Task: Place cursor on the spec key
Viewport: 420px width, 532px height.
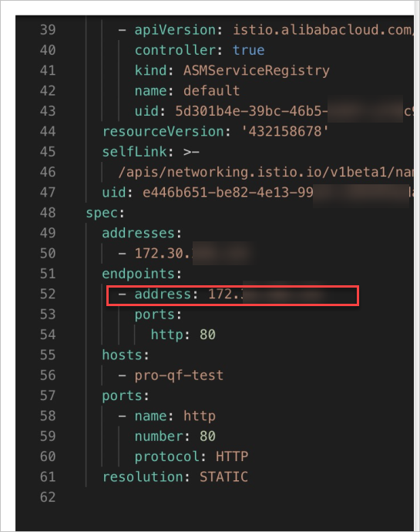Action: (x=102, y=213)
